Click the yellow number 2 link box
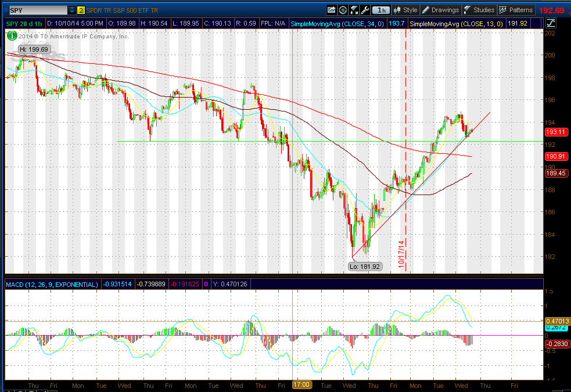The height and width of the screenshot is (392, 571). pos(81,10)
